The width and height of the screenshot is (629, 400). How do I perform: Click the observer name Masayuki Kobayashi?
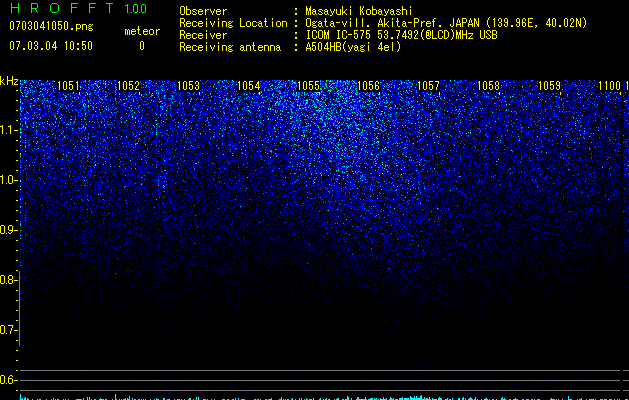(359, 11)
